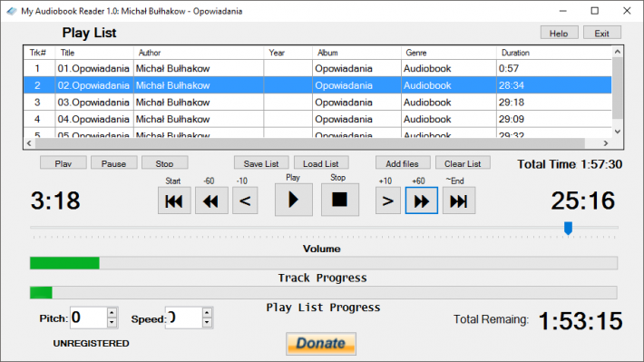The height and width of the screenshot is (362, 644).
Task: Minimize the My Audiobook Reader window
Action: 563,11
